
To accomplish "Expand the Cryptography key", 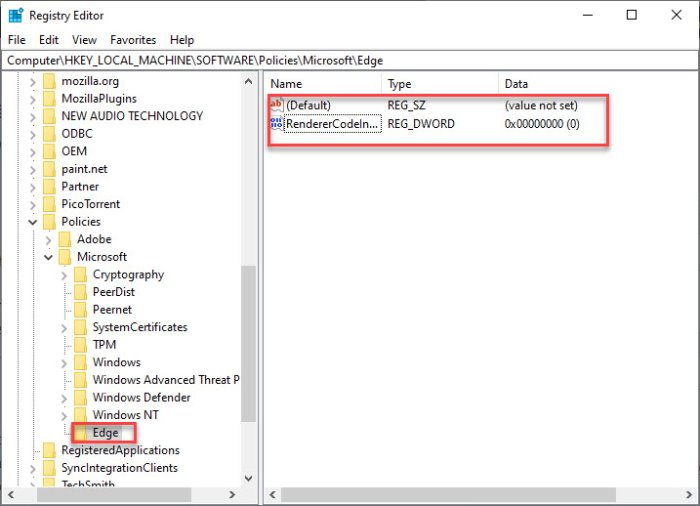I will pyautogui.click(x=64, y=275).
